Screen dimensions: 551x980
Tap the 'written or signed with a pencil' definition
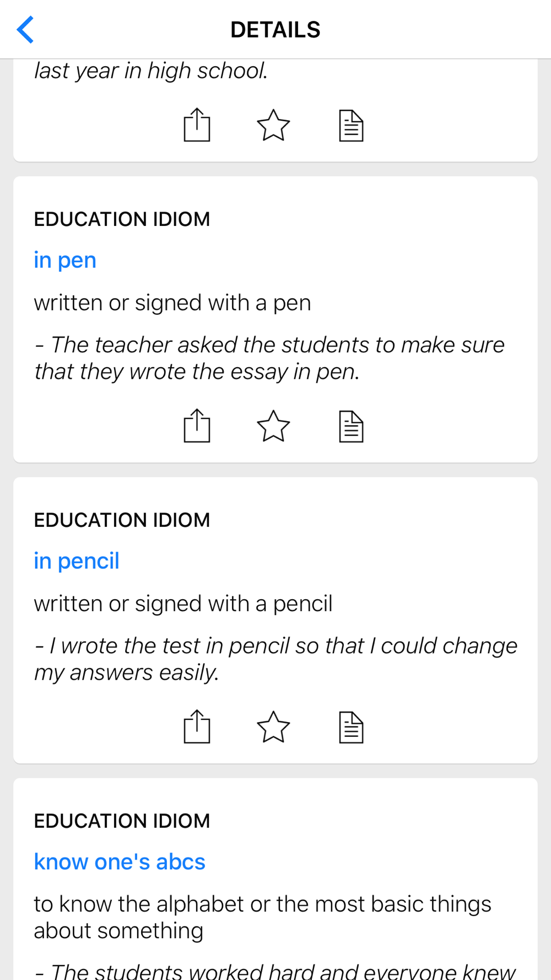[183, 604]
